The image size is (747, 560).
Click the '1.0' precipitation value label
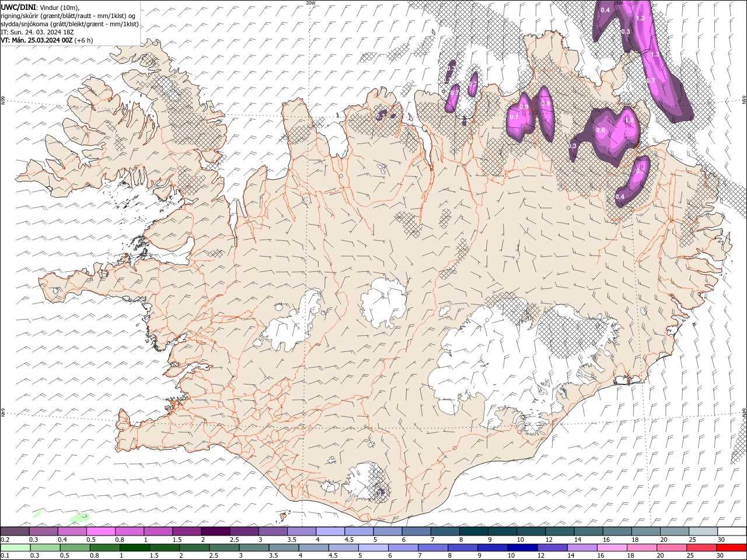(629, 120)
